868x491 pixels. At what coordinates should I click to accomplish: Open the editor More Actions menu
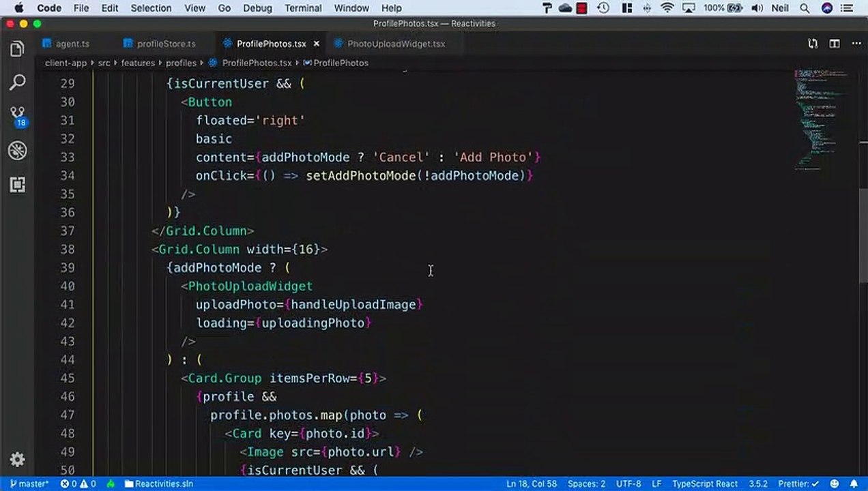pyautogui.click(x=856, y=44)
